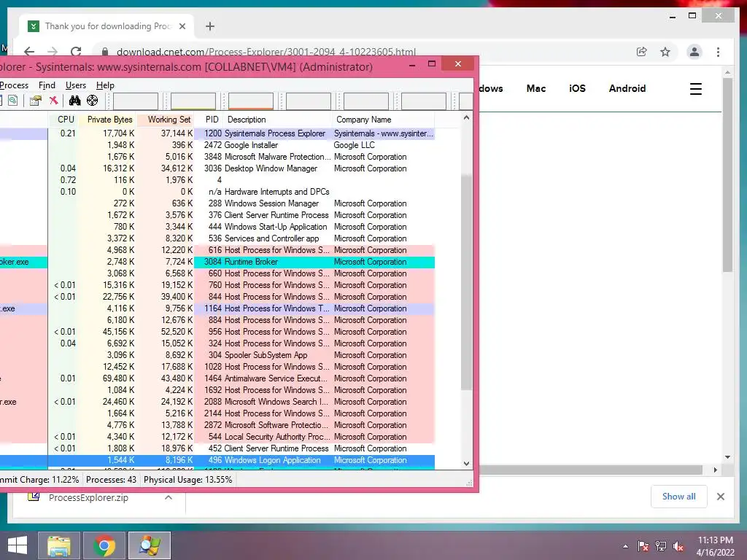Select Windows Start-Up Application row
This screenshot has height=560, width=747.
[217, 227]
